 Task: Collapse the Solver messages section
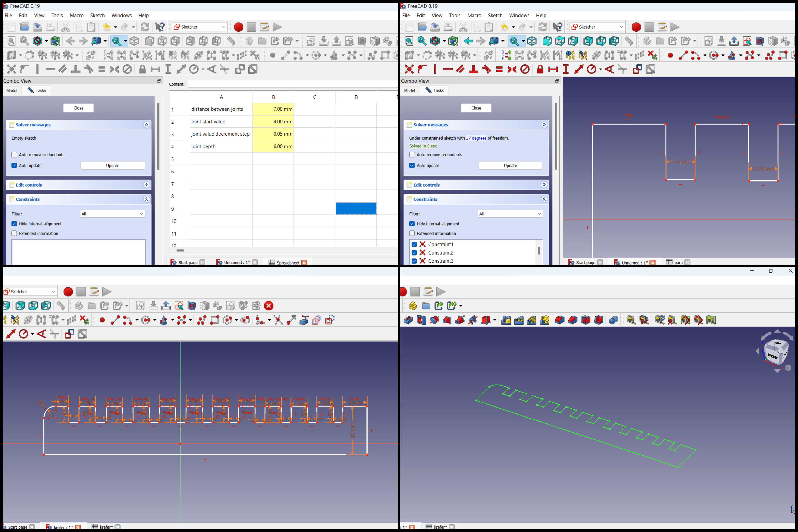147,124
